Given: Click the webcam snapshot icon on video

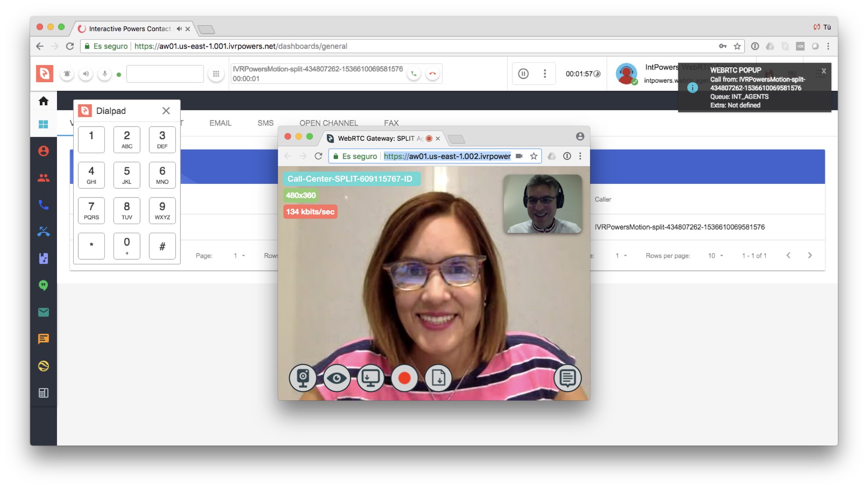Looking at the screenshot, I should pos(302,378).
